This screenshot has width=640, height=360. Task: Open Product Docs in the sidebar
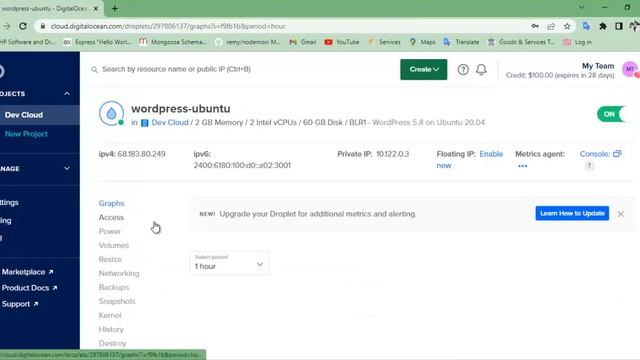[29, 288]
